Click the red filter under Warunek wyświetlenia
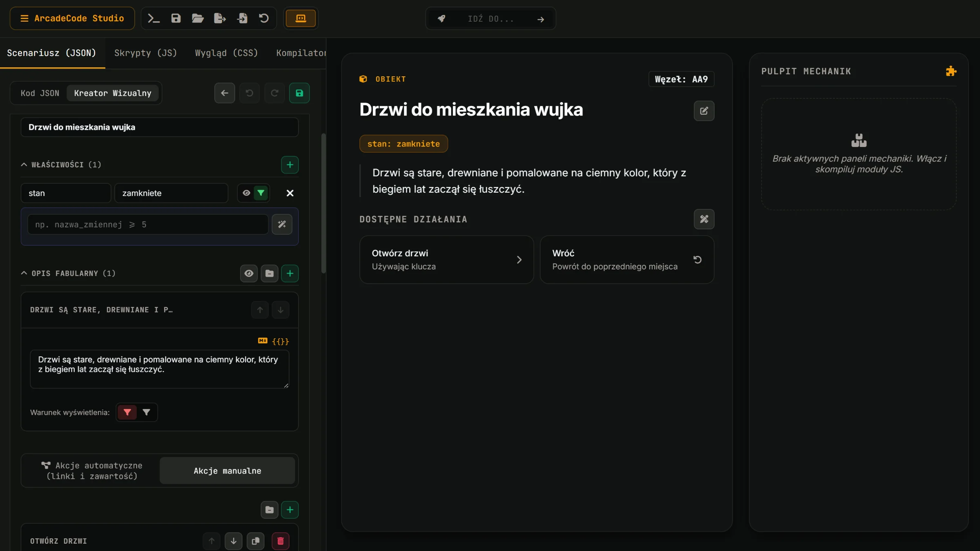This screenshot has width=980, height=551. 127,412
